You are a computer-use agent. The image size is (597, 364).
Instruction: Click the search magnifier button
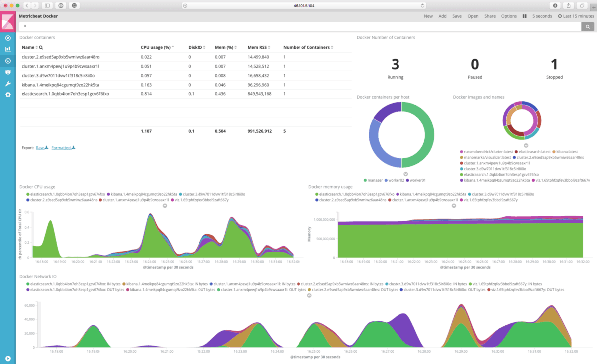588,26
